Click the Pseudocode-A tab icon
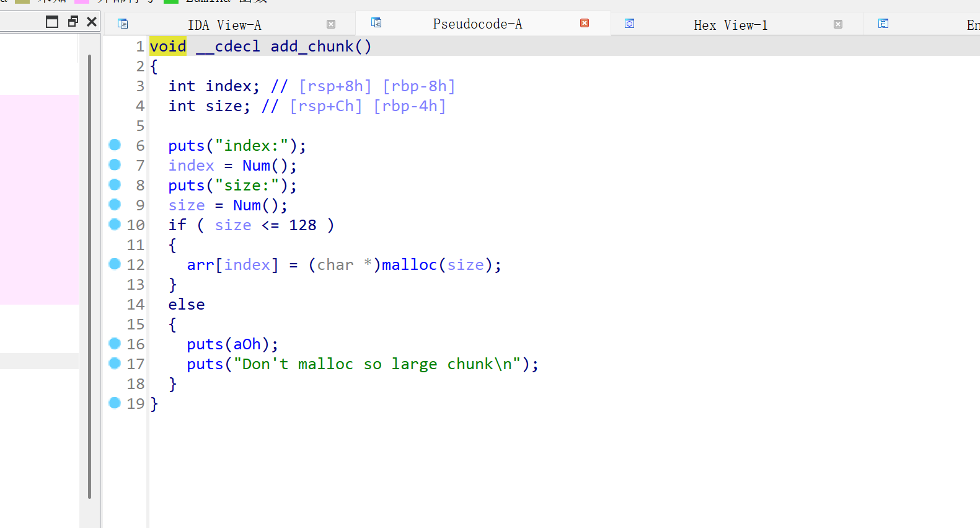Image resolution: width=980 pixels, height=528 pixels. coord(376,23)
